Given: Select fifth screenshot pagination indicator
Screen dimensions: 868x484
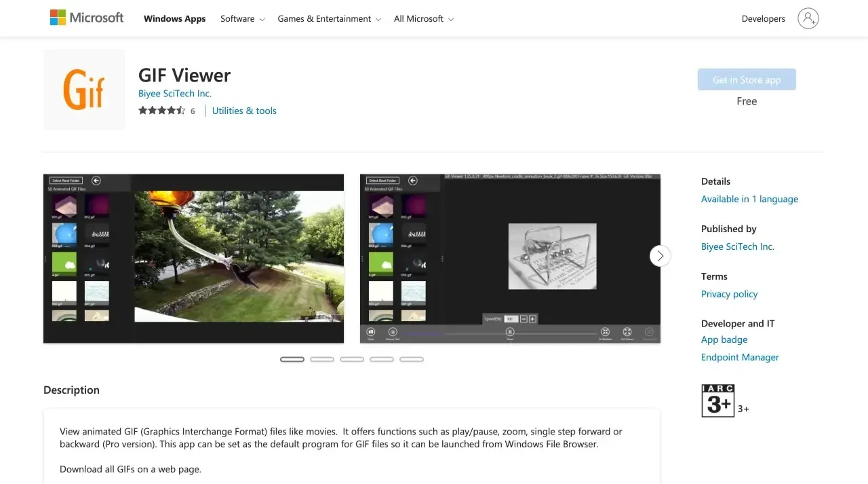Looking at the screenshot, I should coord(412,359).
